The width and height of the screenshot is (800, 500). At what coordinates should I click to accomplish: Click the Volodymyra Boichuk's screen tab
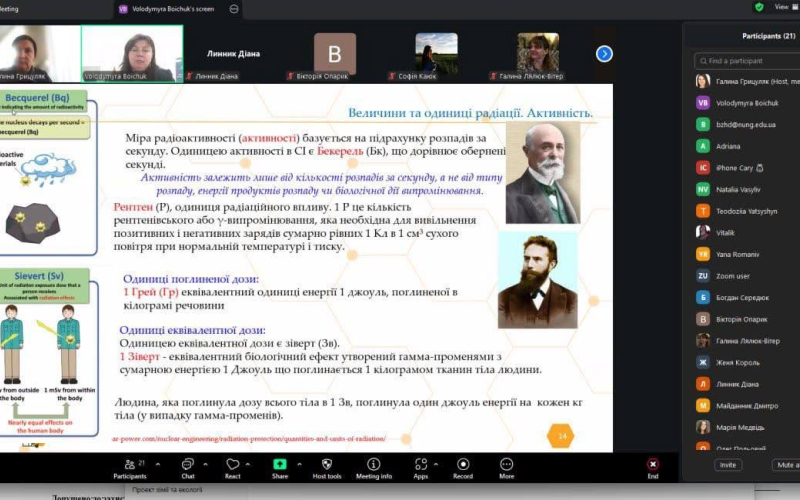tap(175, 9)
